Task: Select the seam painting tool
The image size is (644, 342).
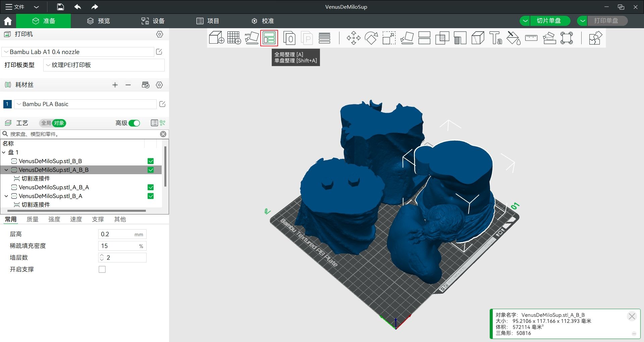Action: tap(478, 38)
